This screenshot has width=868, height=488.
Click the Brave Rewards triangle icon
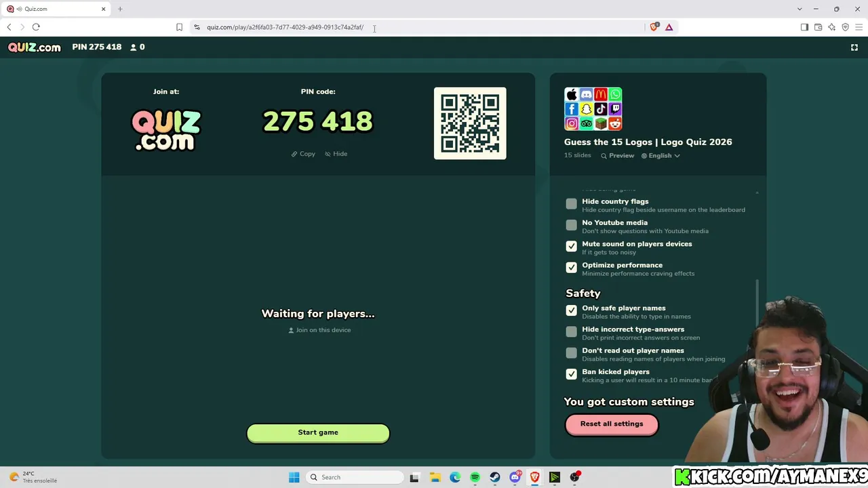pyautogui.click(x=669, y=27)
